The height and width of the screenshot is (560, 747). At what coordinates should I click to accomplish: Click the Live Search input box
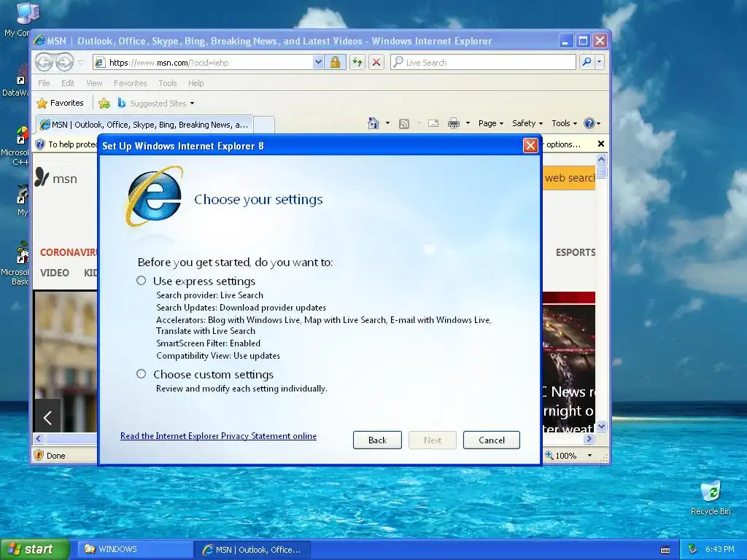[x=483, y=63]
